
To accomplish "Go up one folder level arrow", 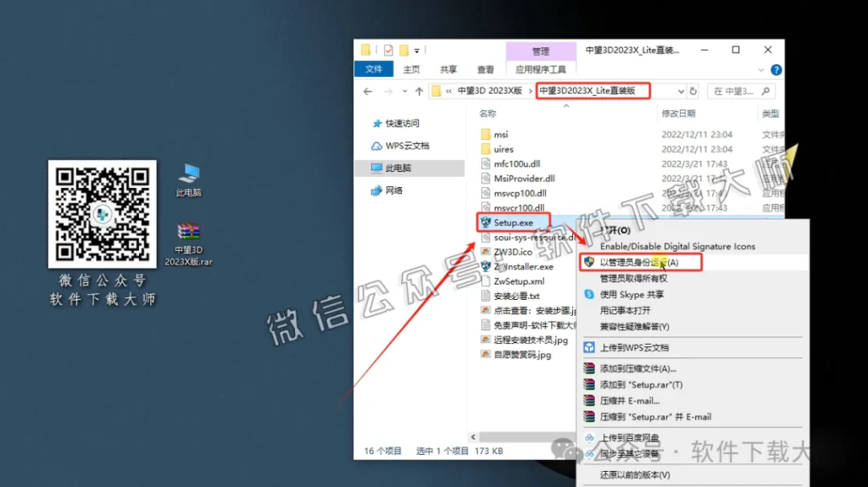I will (x=419, y=91).
